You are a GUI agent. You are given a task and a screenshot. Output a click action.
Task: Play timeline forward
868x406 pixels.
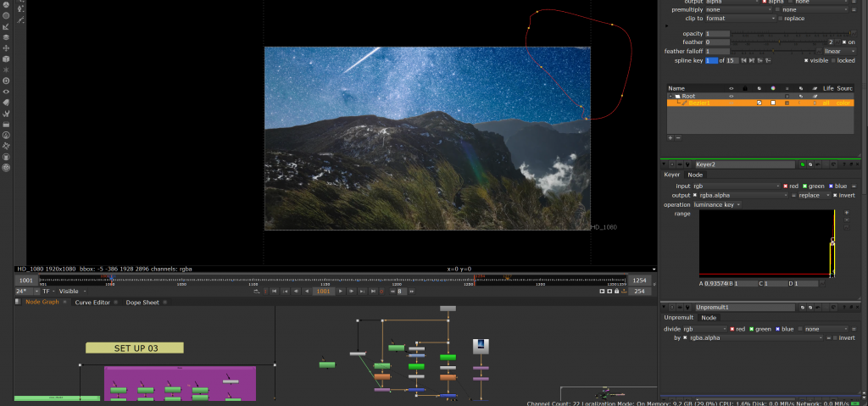coord(341,291)
